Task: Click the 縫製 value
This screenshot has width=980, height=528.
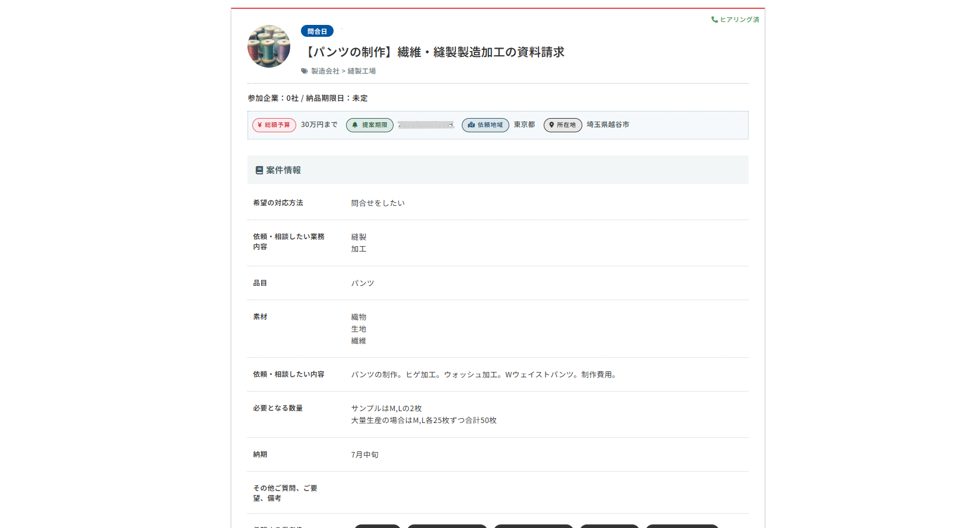Action: pos(359,237)
